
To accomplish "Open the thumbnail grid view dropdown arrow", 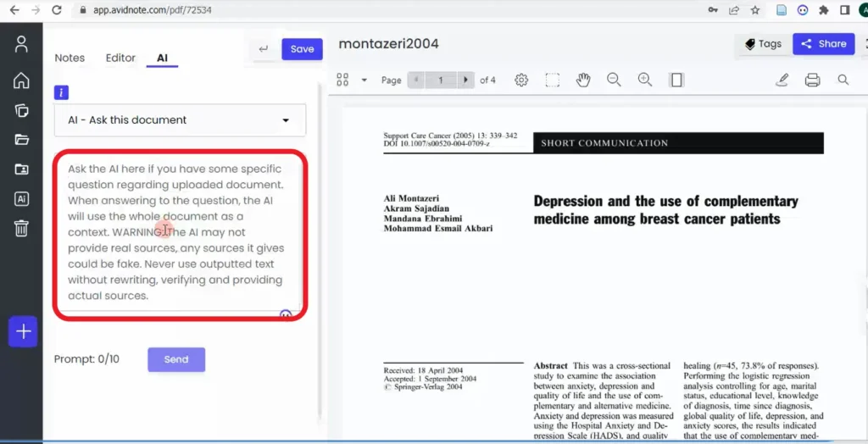I will point(364,80).
